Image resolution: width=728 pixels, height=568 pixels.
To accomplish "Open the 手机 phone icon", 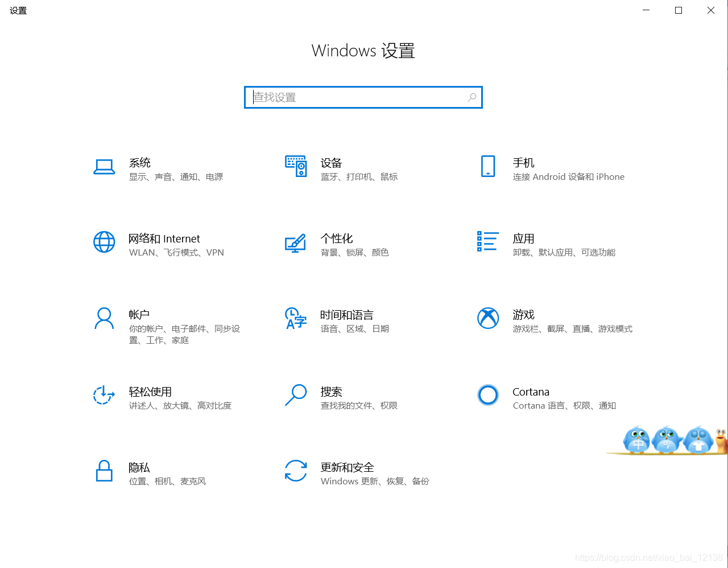I will (488, 166).
